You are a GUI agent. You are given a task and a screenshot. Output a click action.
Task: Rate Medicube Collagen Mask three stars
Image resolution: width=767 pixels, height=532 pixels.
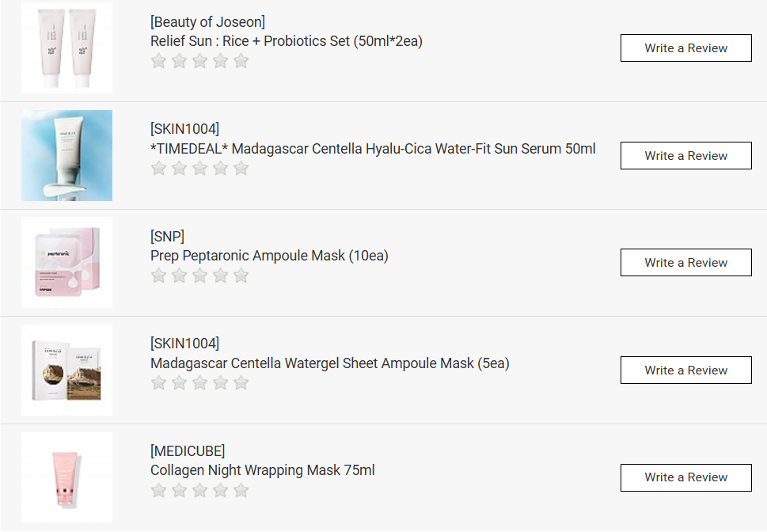(200, 491)
